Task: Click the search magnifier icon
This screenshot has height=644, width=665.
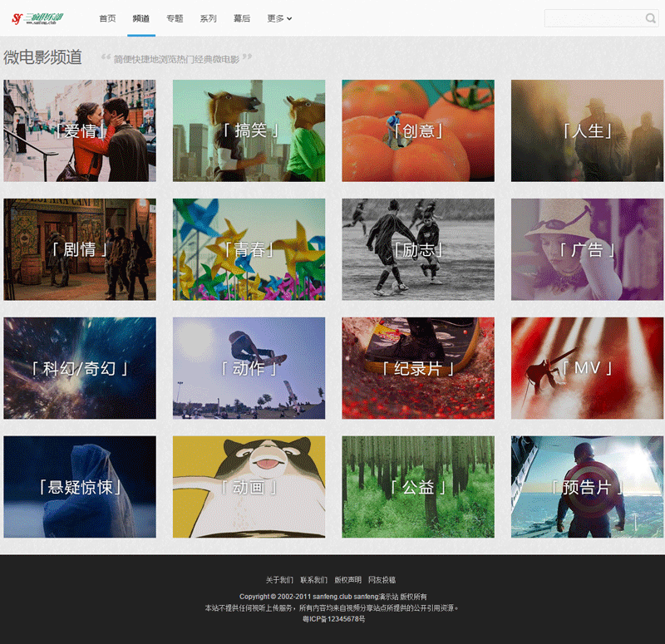Action: [650, 18]
